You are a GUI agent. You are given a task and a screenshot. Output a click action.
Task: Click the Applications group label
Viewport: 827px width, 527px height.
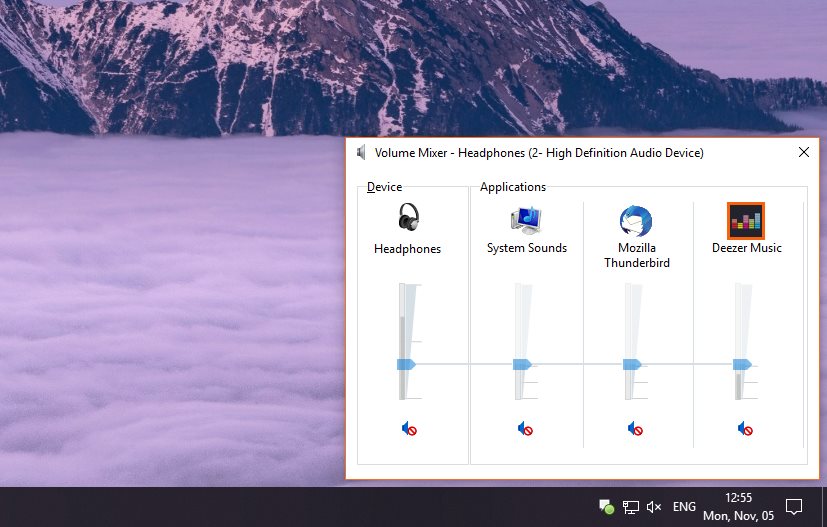click(x=513, y=187)
